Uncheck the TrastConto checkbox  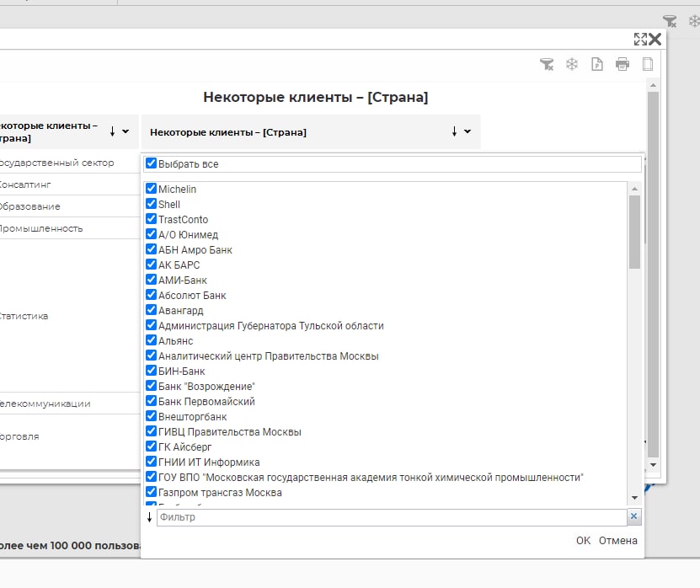point(152,219)
